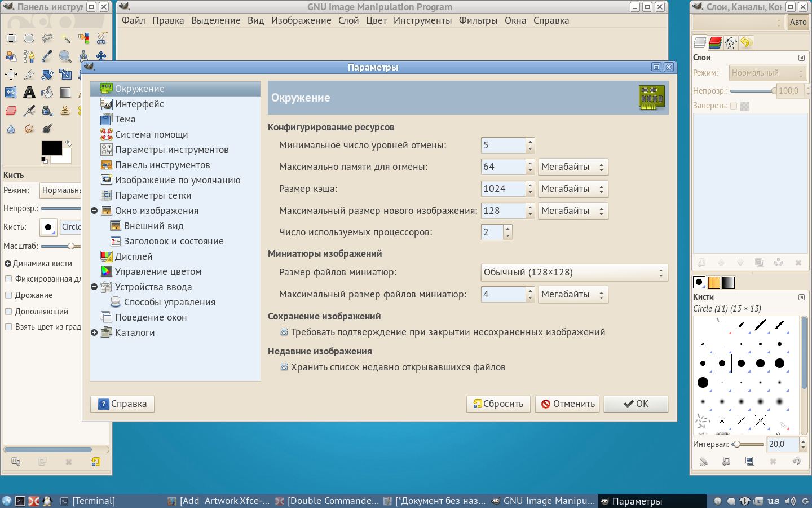Select the Blend gradient tool
This screenshot has height=508, width=812.
(x=65, y=93)
